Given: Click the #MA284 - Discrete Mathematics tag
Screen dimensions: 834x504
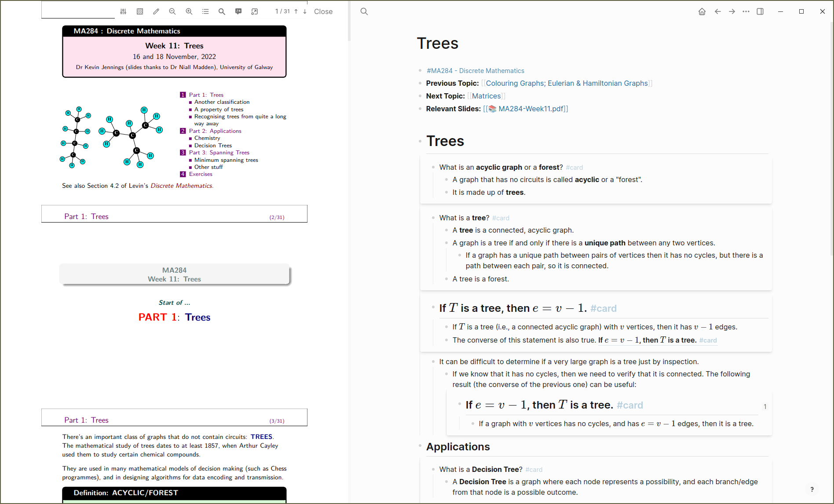Looking at the screenshot, I should coord(475,71).
